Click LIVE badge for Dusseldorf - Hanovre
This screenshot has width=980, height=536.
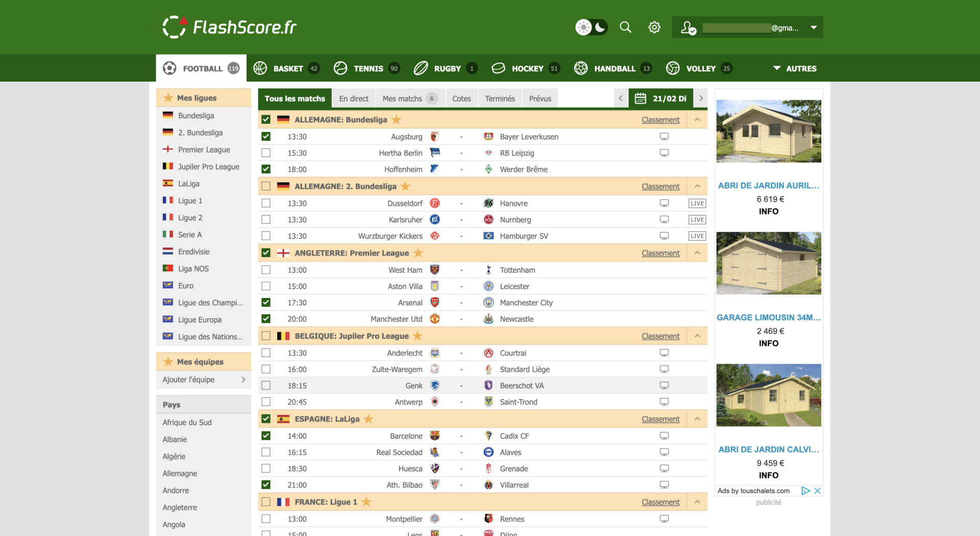[x=697, y=203]
